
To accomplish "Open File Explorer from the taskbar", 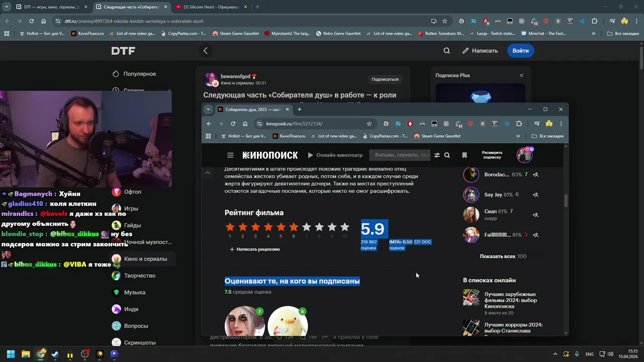I will coord(26,354).
